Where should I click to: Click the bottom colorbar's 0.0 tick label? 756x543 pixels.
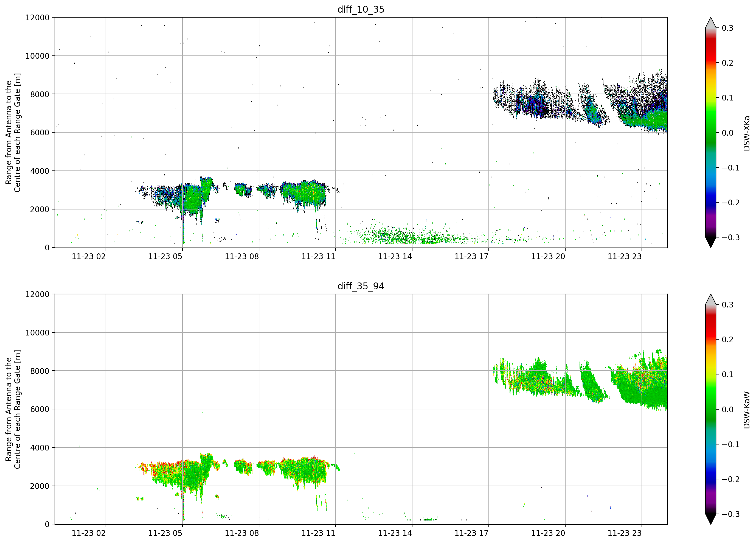(728, 410)
